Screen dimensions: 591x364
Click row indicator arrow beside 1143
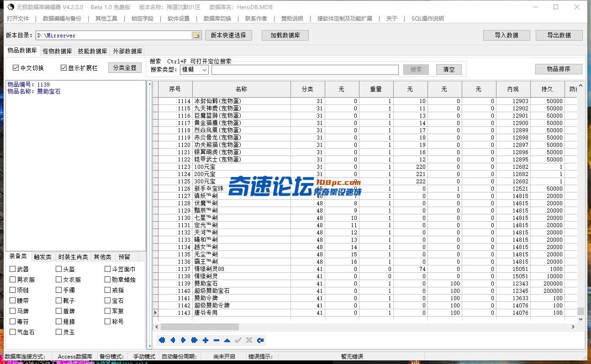pyautogui.click(x=155, y=313)
